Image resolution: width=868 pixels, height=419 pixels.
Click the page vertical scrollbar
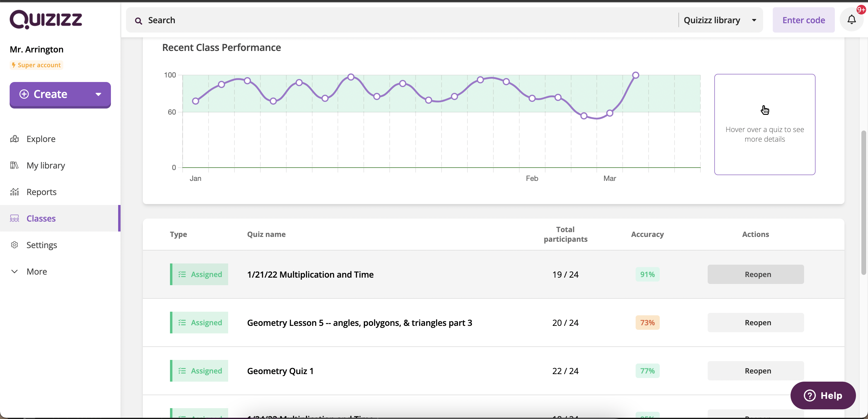[x=863, y=202]
